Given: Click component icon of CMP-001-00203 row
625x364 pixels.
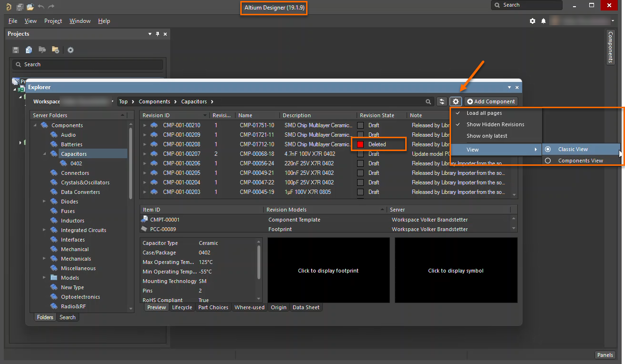Looking at the screenshot, I should [154, 192].
